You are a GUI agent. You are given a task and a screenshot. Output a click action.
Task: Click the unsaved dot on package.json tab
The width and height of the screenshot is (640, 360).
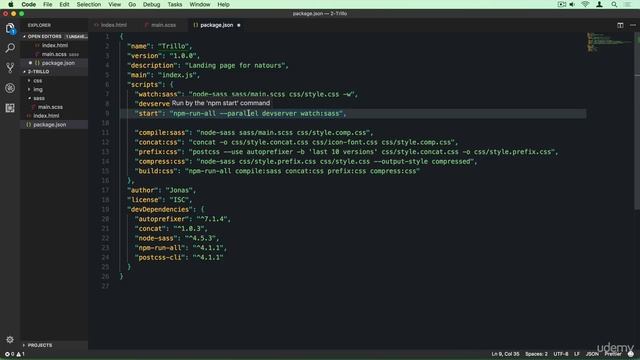239,25
